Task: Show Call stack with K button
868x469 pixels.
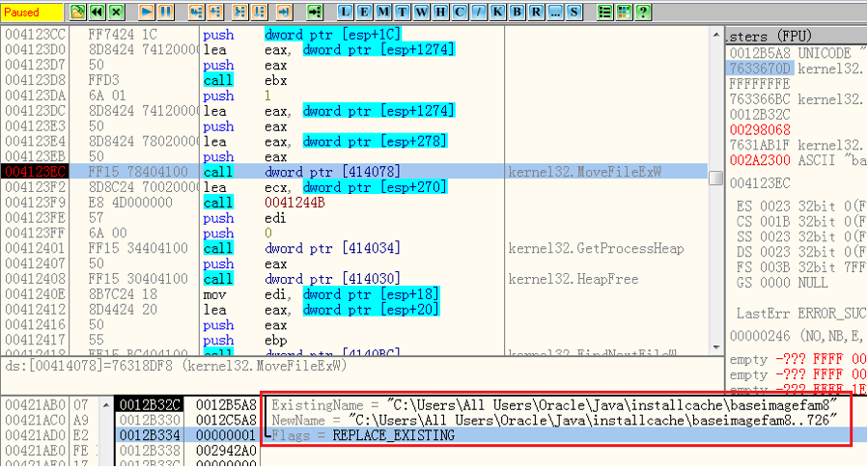Action: 497,12
